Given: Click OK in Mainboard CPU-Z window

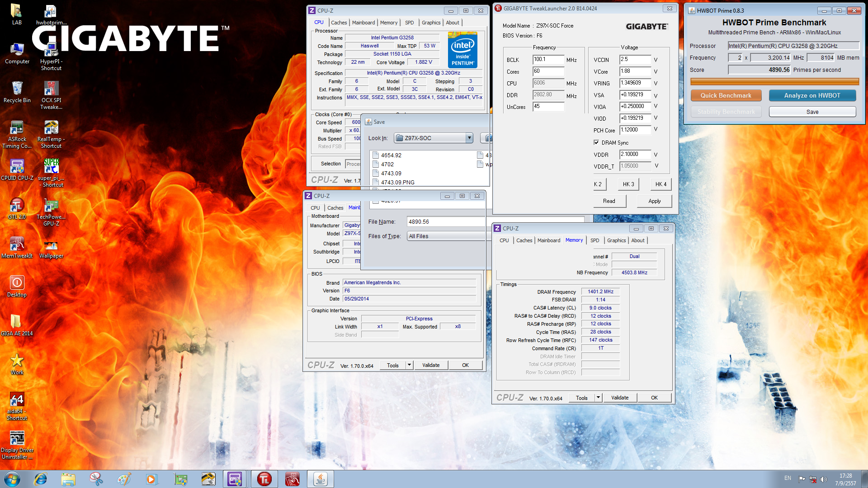Looking at the screenshot, I should (465, 365).
